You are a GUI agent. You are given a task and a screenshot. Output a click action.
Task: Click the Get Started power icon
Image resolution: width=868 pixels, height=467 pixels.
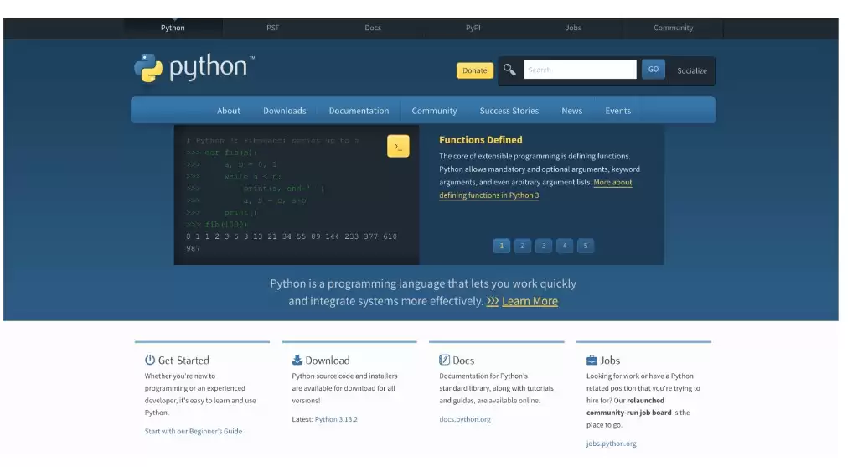click(x=150, y=360)
